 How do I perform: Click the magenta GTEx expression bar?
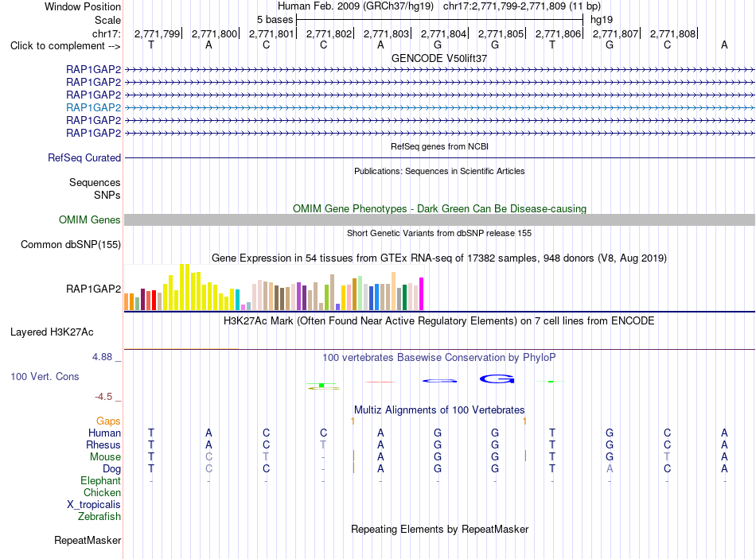tap(422, 293)
